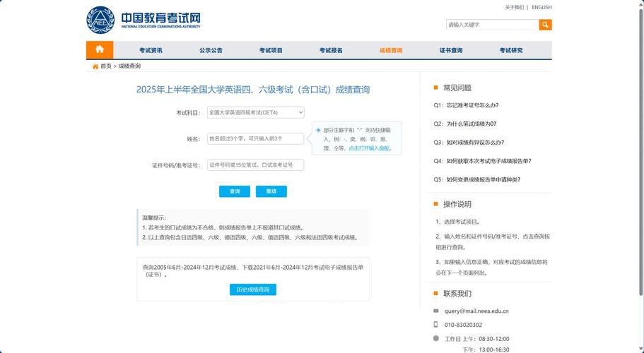This screenshot has height=353, width=644.
Task: Click the 历史成绩查询 button
Action: coord(253,289)
